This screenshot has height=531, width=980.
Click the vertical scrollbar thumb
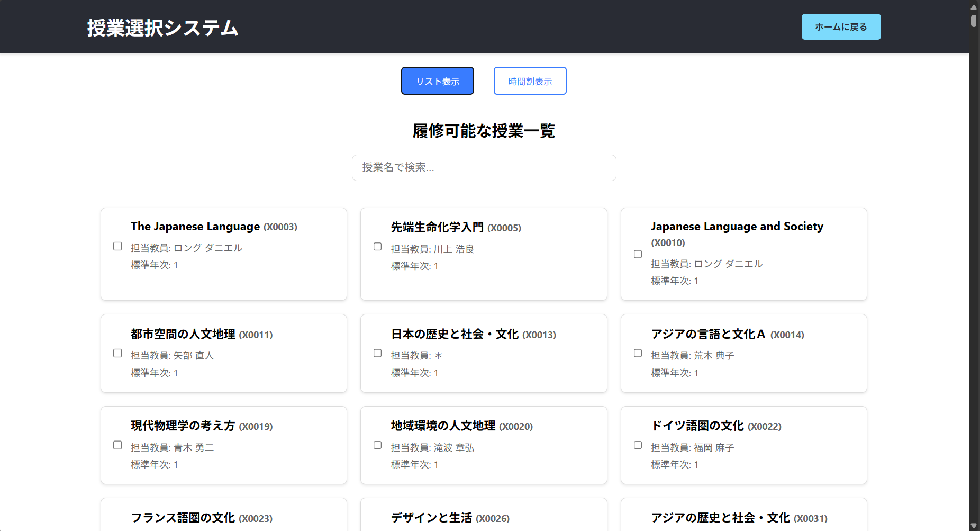tap(974, 21)
